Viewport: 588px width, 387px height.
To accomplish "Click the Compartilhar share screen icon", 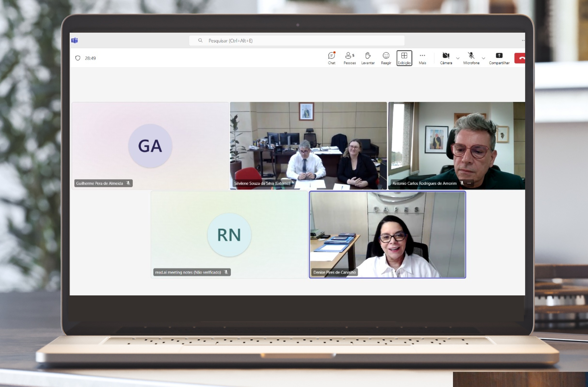I will pos(499,56).
